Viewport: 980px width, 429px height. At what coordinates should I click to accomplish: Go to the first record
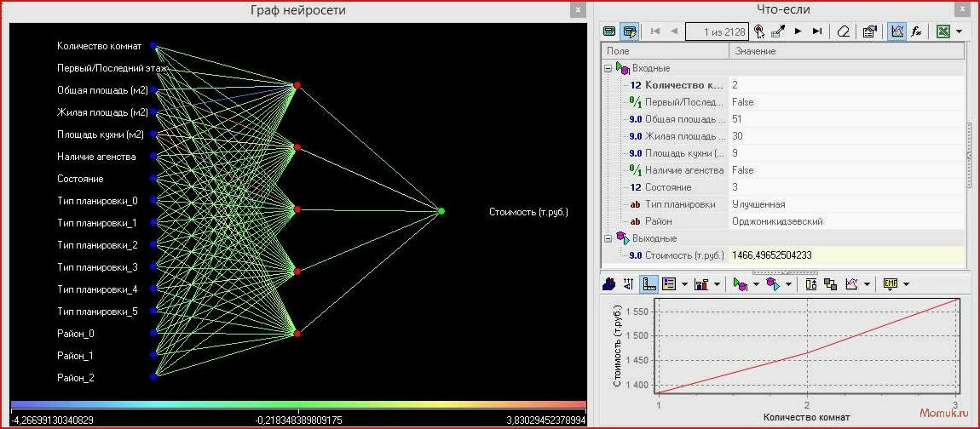pos(655,31)
